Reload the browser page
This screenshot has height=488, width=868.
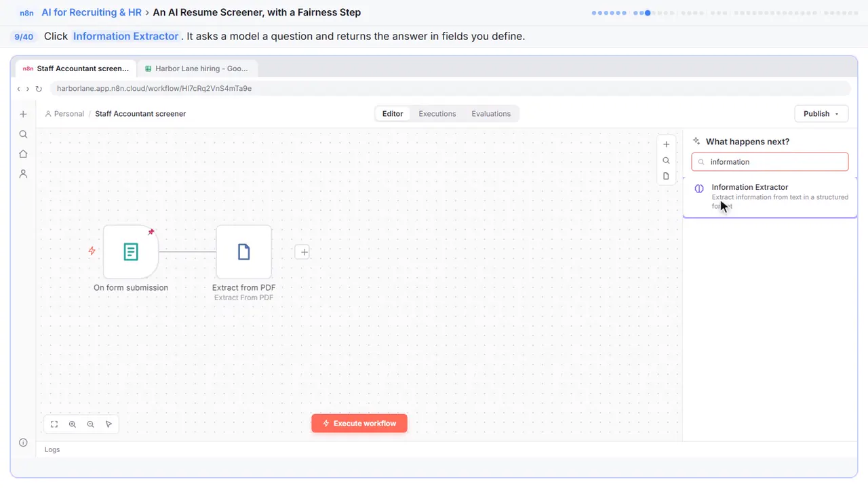[x=39, y=89]
